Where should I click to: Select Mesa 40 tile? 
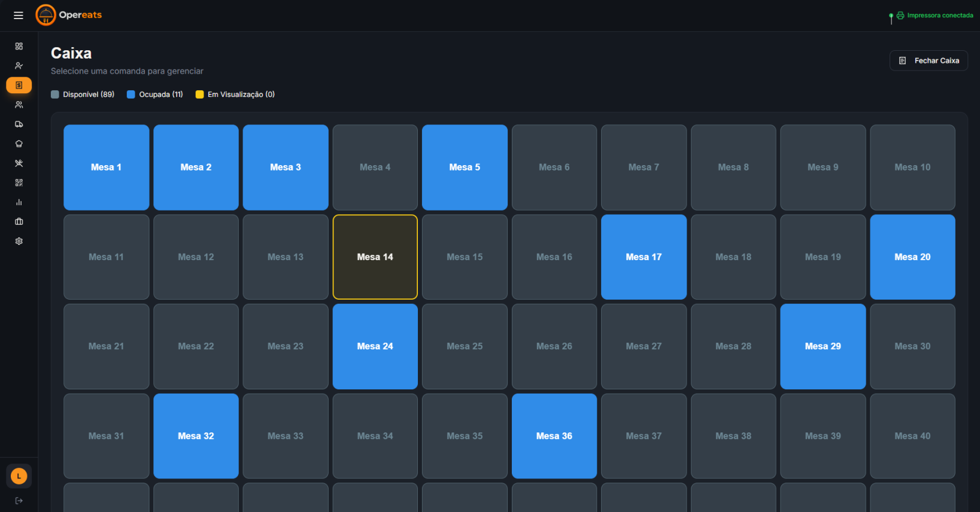click(913, 436)
